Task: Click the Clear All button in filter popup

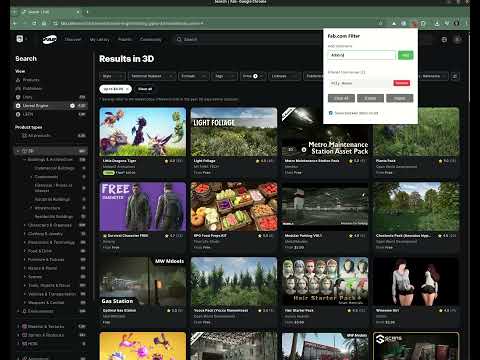Action: [341, 98]
